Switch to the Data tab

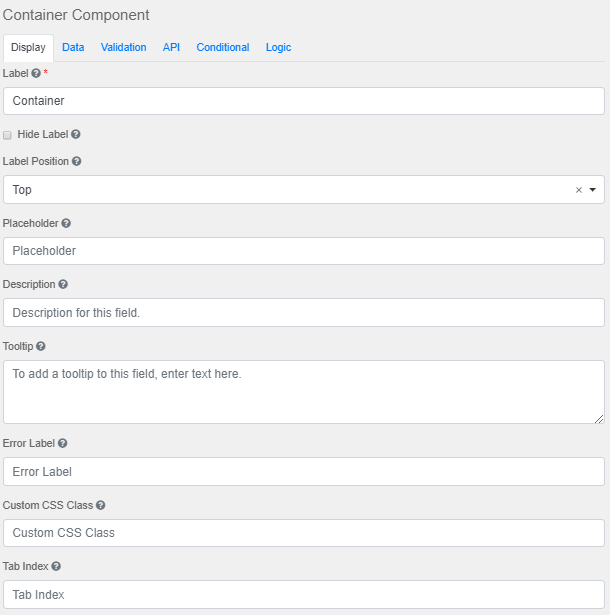[x=73, y=47]
